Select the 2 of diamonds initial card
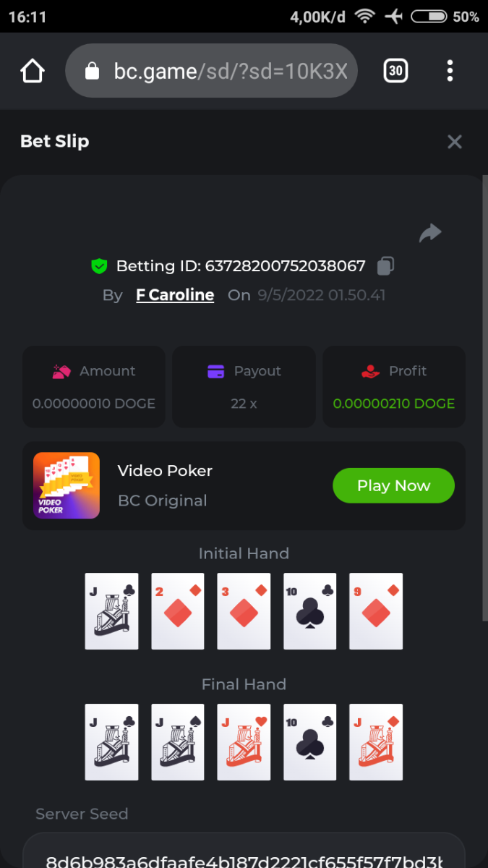Image resolution: width=488 pixels, height=868 pixels. pos(178,611)
